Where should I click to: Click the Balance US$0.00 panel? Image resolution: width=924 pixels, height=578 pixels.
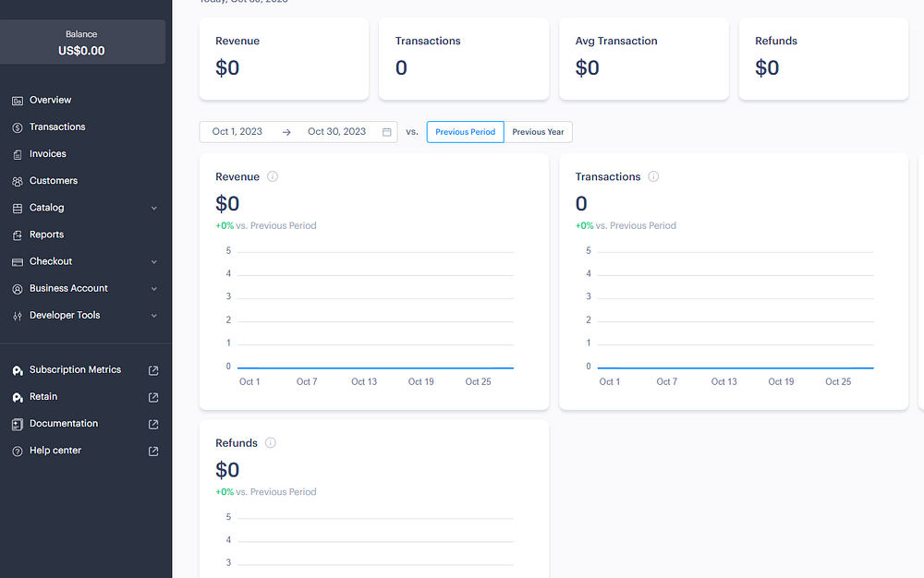click(81, 42)
